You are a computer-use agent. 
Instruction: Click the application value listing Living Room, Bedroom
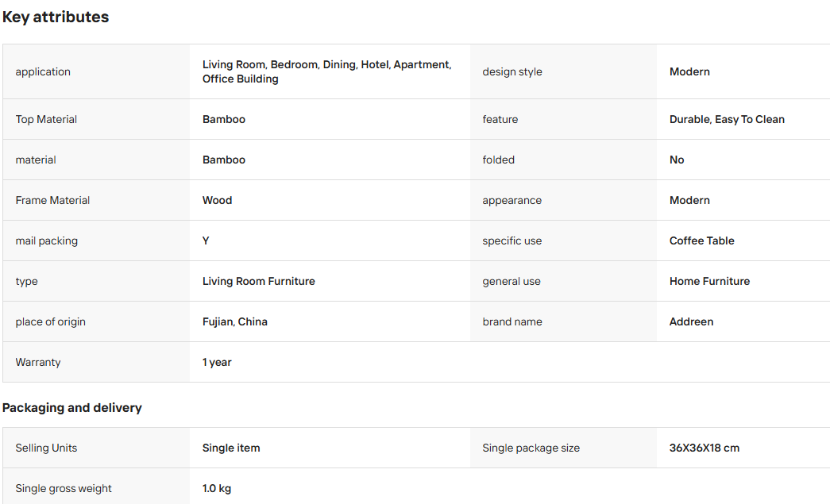click(x=326, y=71)
